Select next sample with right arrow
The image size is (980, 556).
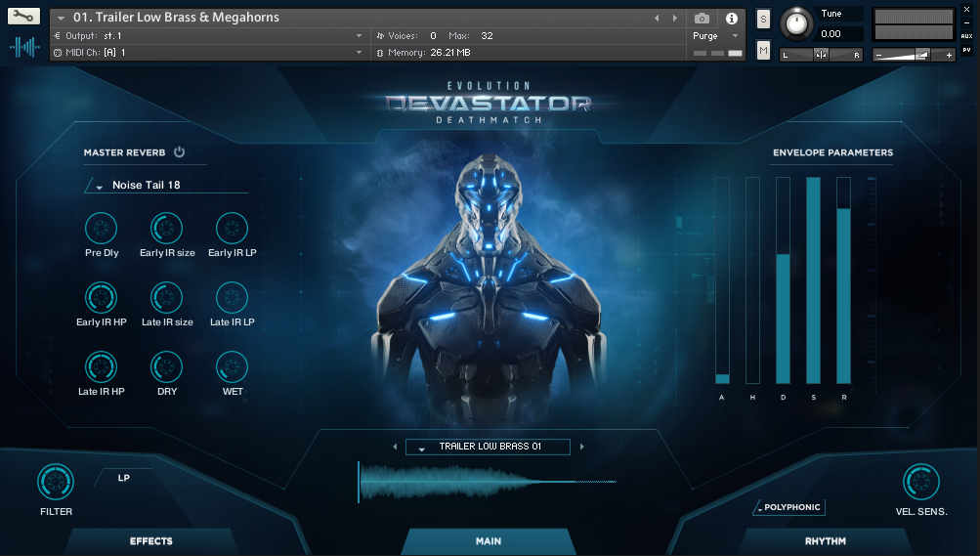click(582, 447)
